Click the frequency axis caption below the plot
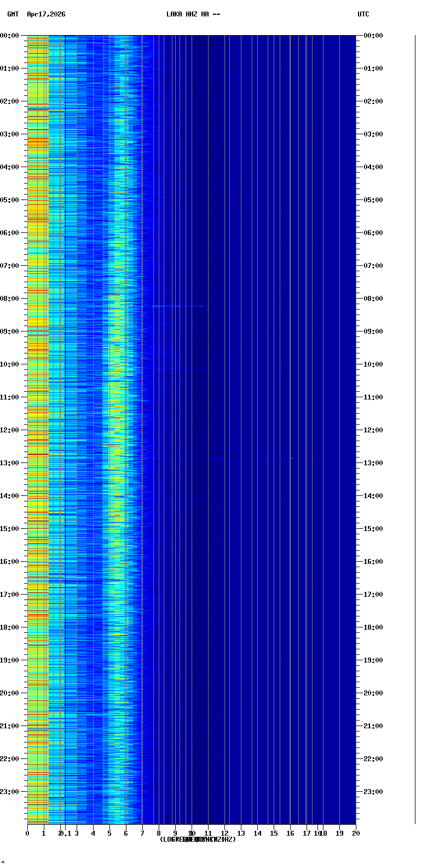439x868 pixels. click(198, 840)
